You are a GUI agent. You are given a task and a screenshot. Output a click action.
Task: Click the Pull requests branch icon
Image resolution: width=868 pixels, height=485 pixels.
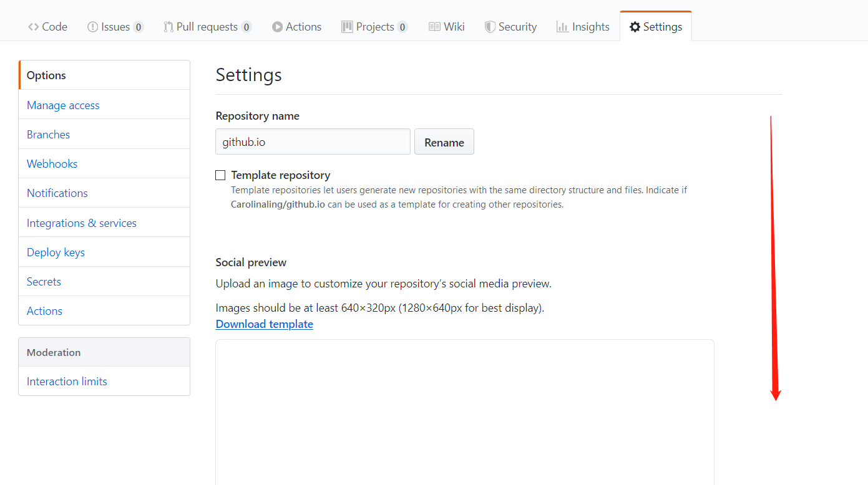[168, 27]
